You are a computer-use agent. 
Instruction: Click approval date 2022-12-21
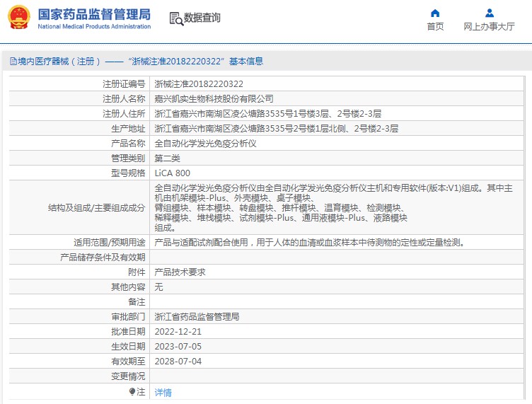(x=178, y=332)
